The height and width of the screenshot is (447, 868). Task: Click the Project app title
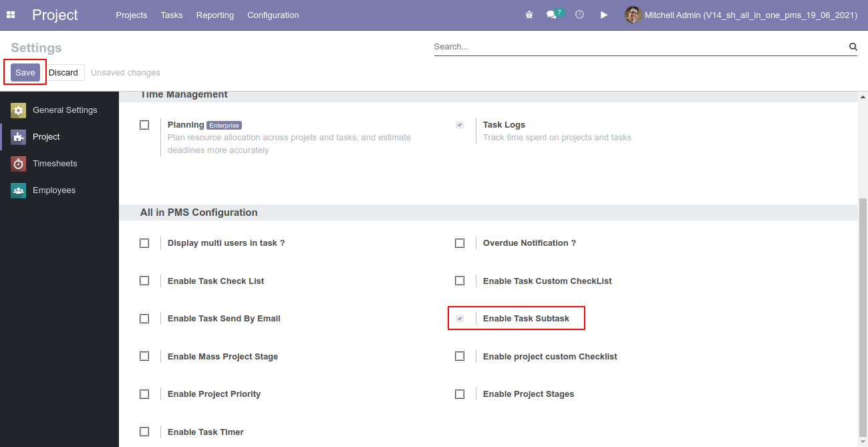pyautogui.click(x=55, y=15)
